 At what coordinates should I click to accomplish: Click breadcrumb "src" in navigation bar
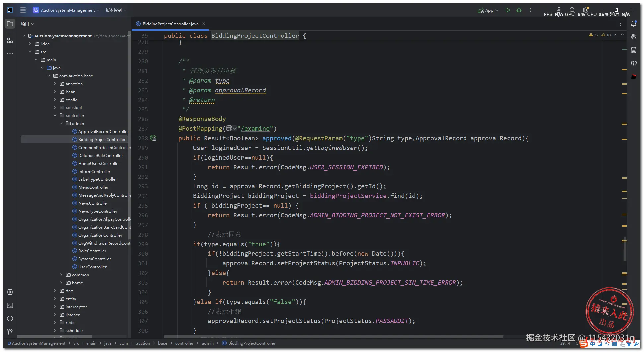tap(76, 343)
